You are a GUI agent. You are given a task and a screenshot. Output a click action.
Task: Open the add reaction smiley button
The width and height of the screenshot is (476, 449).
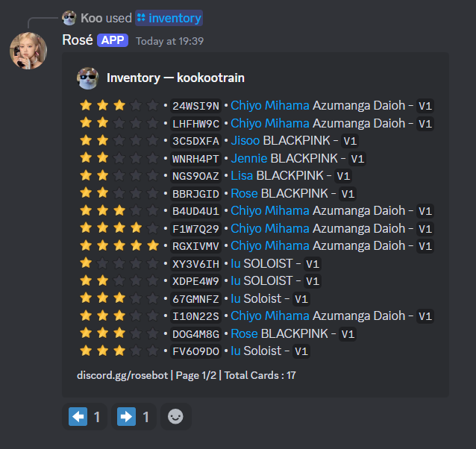pos(175,416)
